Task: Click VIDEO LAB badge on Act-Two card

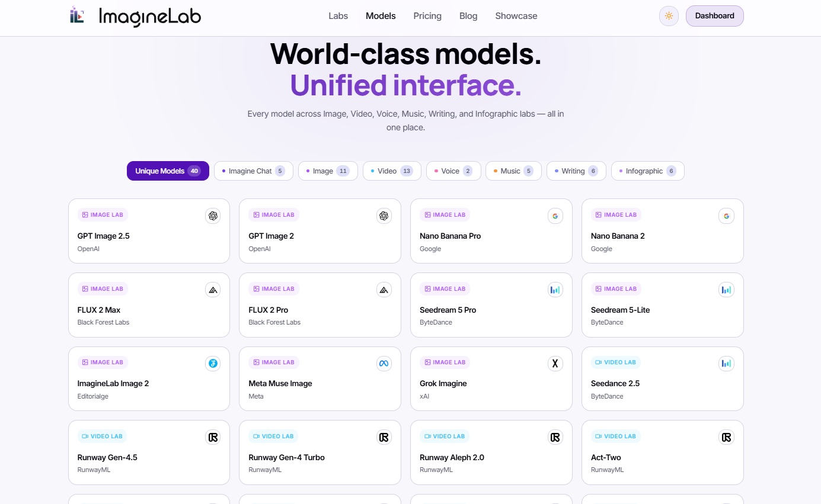Action: point(615,436)
